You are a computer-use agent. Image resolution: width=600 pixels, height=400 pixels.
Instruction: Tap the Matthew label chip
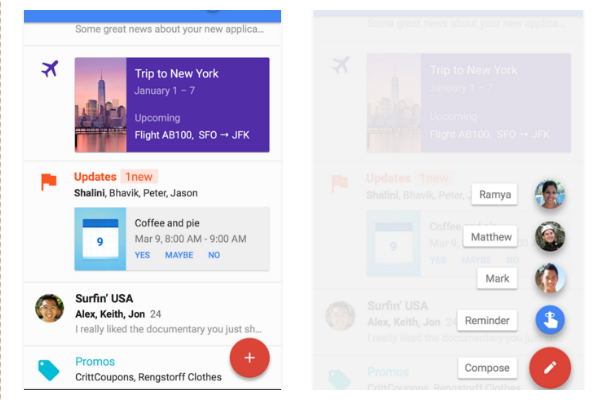(x=491, y=237)
